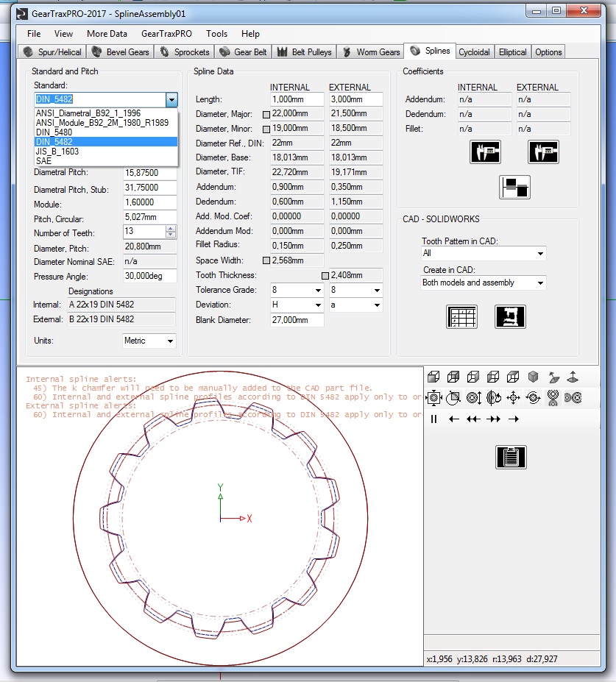Select the cube view icon with shaded back face
This screenshot has height=682, width=616.
pos(453,377)
